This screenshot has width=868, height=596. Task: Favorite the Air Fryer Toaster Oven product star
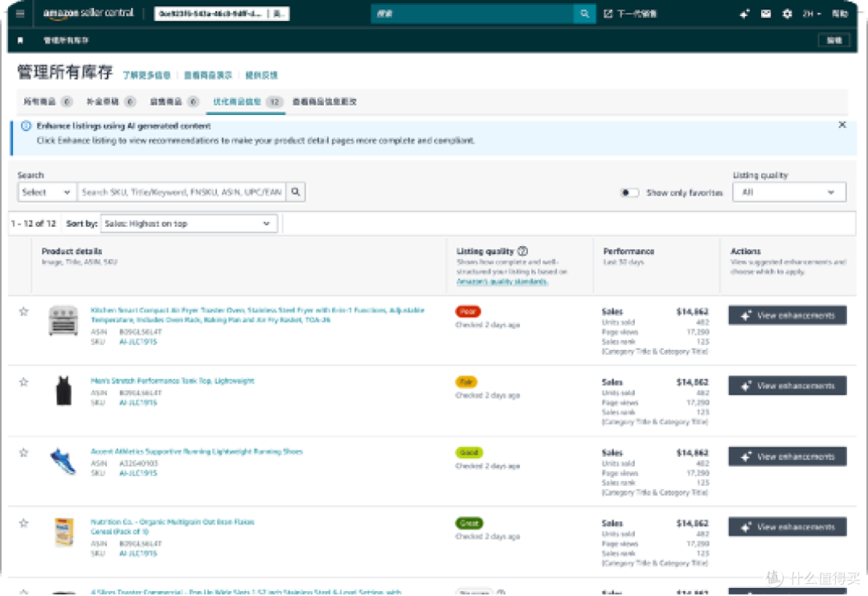point(24,311)
